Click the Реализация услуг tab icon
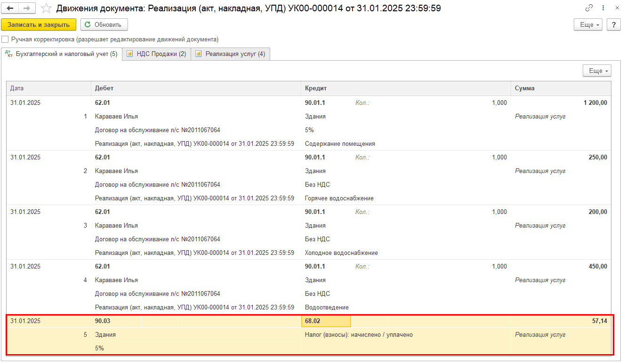This screenshot has width=626, height=364. tap(198, 54)
